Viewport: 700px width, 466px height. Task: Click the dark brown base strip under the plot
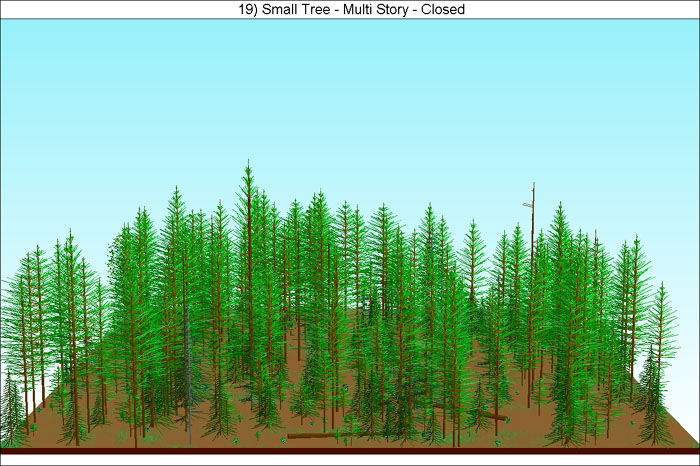[x=350, y=451]
